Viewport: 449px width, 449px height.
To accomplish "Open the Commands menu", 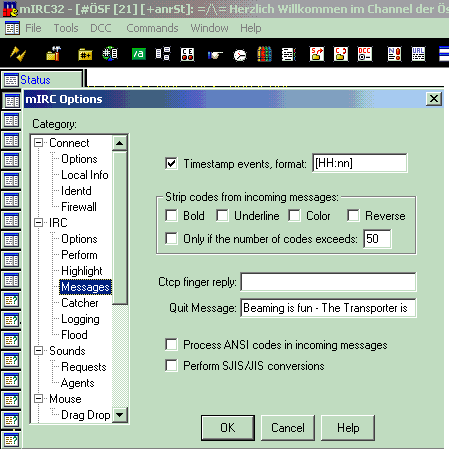I will pyautogui.click(x=152, y=28).
